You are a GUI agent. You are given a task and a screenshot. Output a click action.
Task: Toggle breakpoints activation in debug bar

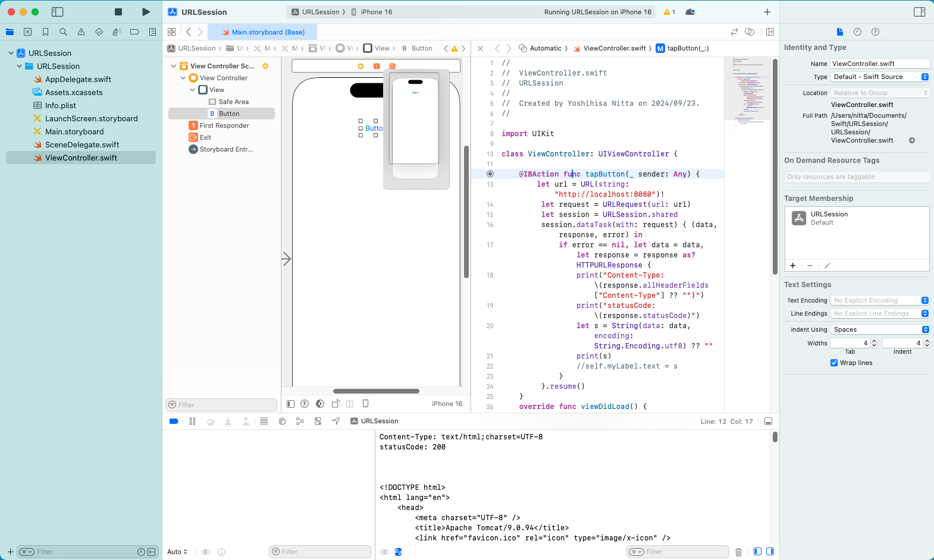click(174, 421)
